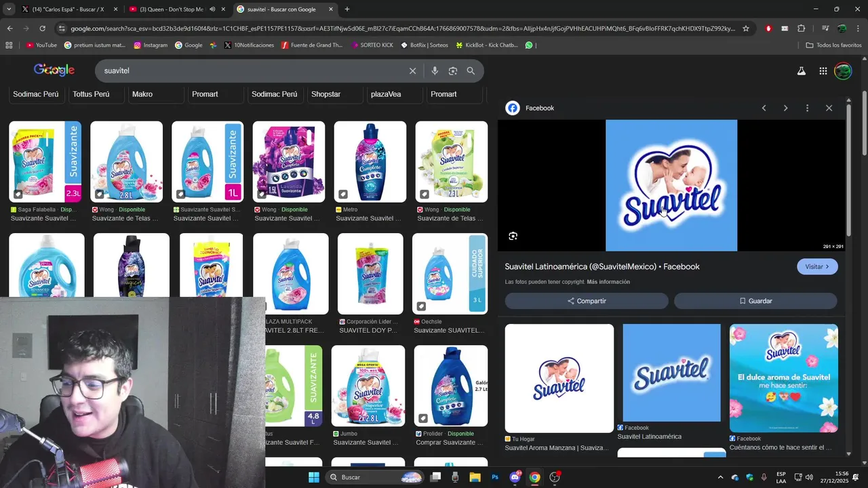This screenshot has height=488, width=868.
Task: Open 'El dulce aroma de Suavitel' related image
Action: click(x=784, y=378)
